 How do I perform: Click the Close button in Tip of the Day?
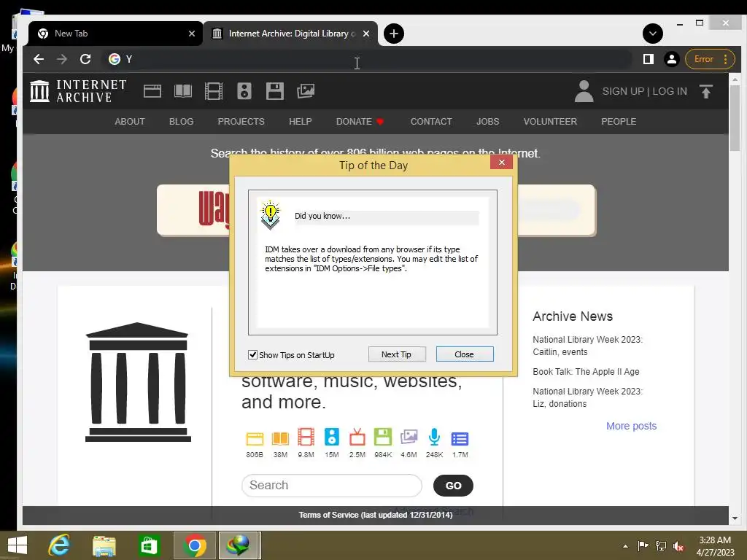(x=465, y=354)
